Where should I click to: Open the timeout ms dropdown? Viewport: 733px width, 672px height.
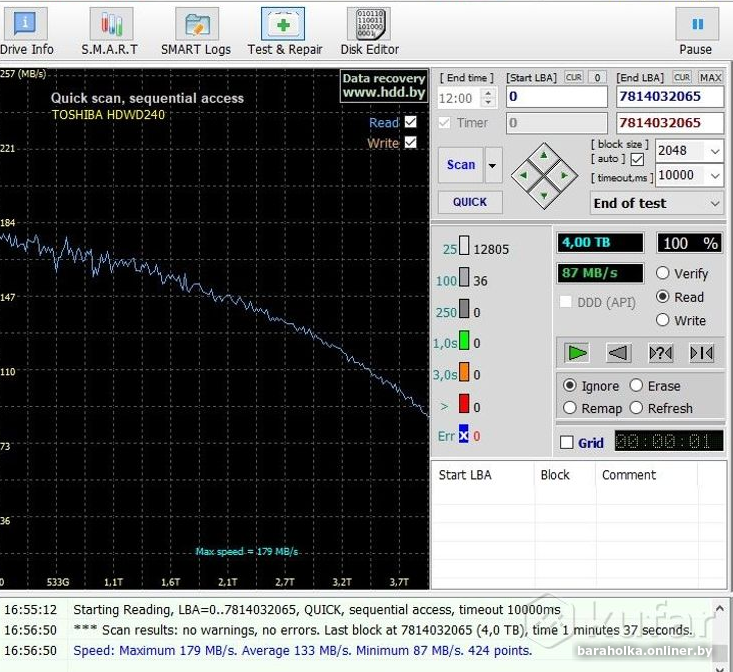[x=714, y=175]
